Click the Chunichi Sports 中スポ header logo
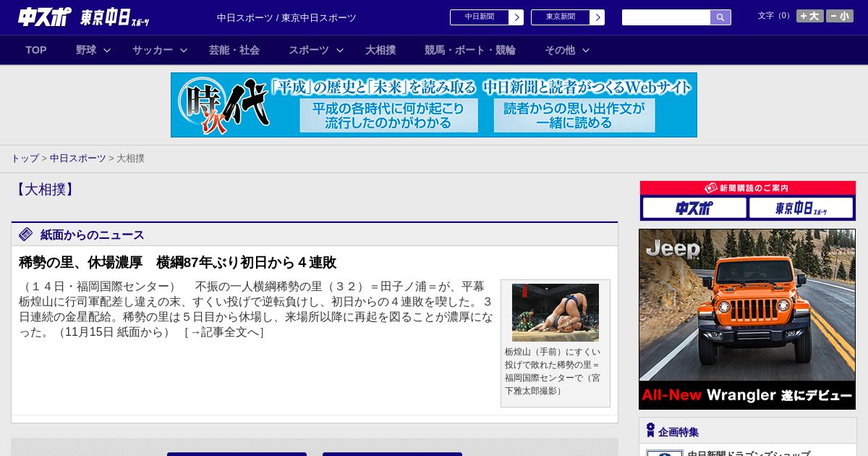 44,17
